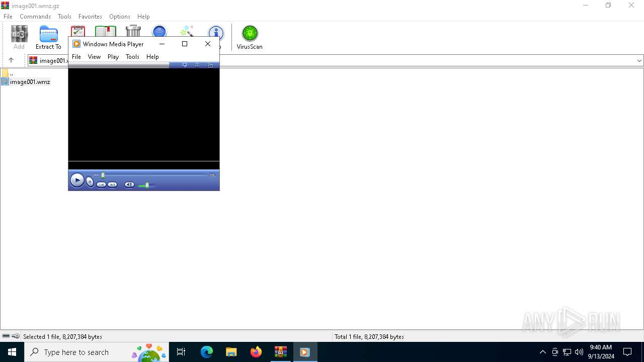This screenshot has width=644, height=362.
Task: Click the Find blue lens toolbar icon
Action: pos(159,31)
